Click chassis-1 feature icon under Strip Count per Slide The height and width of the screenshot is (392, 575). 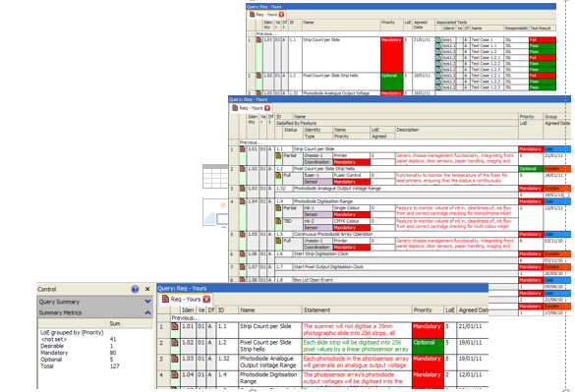(x=278, y=156)
